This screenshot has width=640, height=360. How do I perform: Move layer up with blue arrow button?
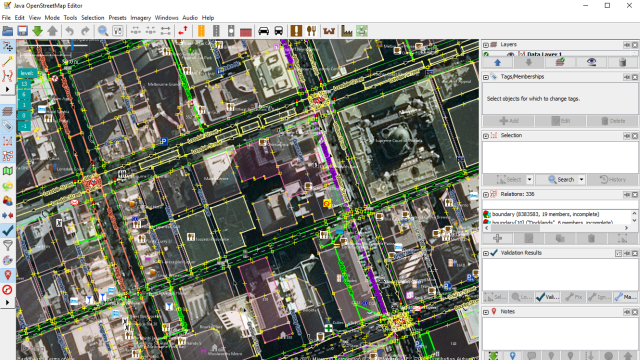click(x=497, y=62)
